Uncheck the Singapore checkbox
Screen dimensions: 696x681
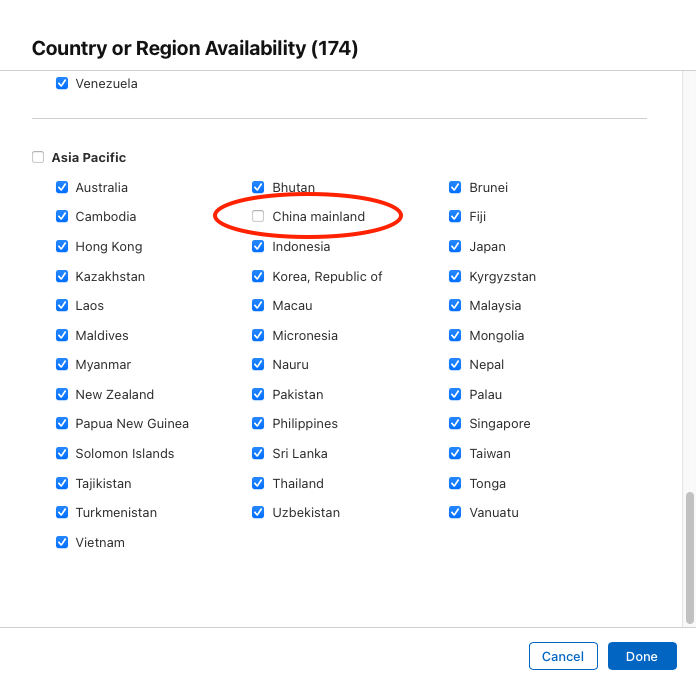[x=455, y=424]
